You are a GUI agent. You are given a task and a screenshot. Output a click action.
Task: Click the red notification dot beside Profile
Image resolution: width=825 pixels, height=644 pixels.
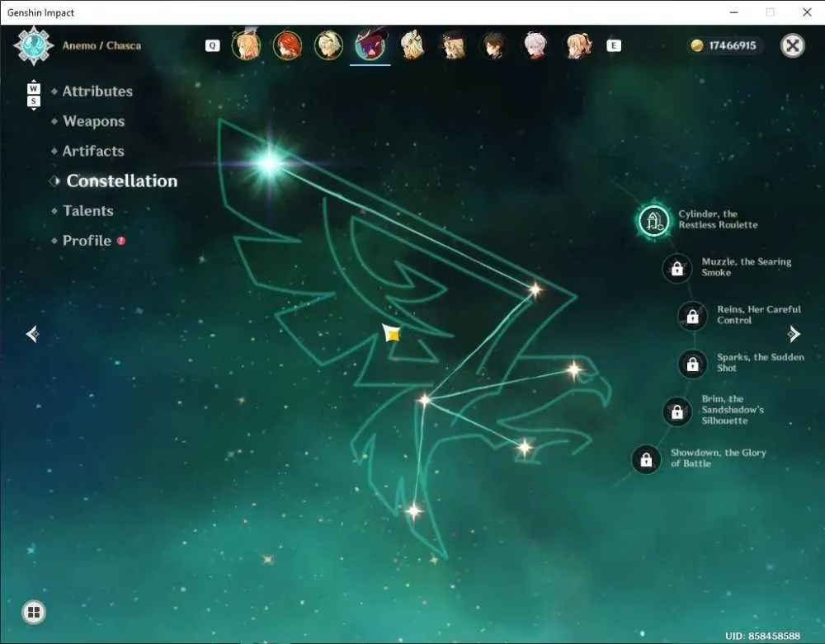(121, 241)
